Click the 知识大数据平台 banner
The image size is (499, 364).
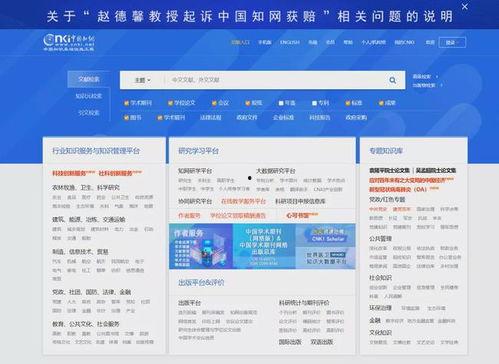tap(325, 258)
